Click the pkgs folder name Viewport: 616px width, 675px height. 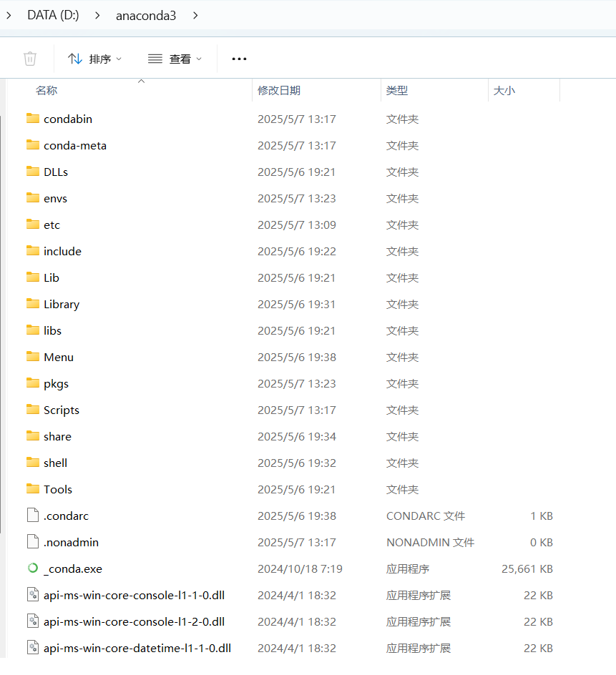point(56,384)
